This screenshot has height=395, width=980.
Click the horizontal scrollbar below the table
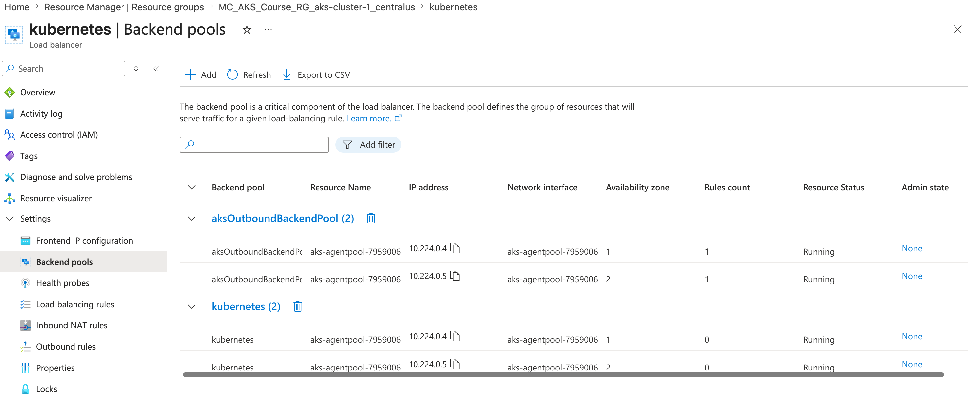click(x=563, y=375)
